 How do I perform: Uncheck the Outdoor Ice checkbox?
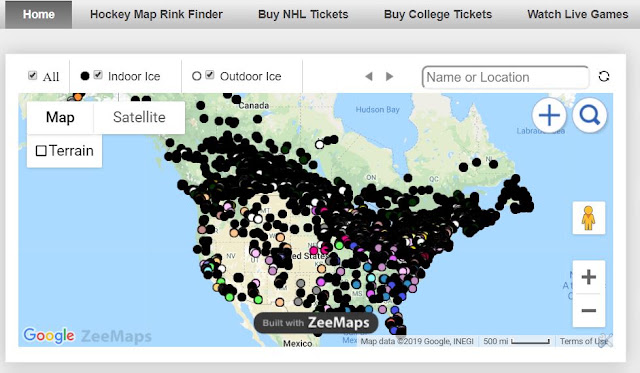pyautogui.click(x=210, y=75)
